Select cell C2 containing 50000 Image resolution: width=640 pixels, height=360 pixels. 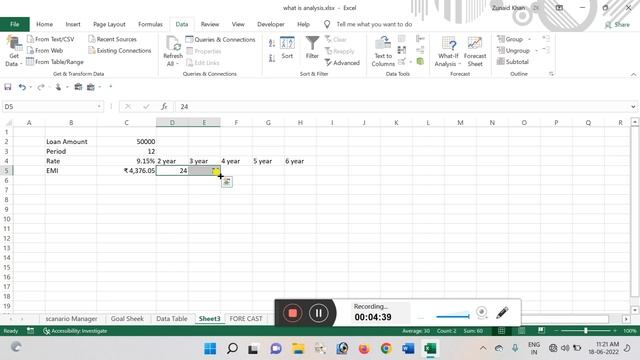tap(127, 142)
